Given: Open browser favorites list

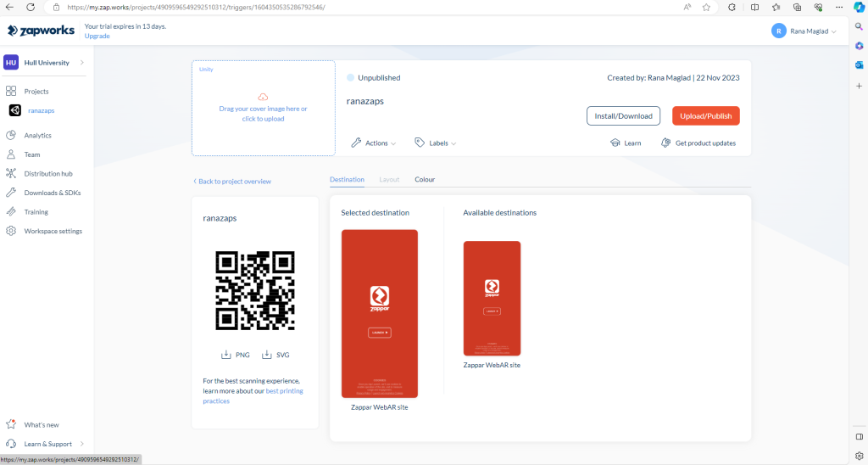Looking at the screenshot, I should pyautogui.click(x=776, y=7).
